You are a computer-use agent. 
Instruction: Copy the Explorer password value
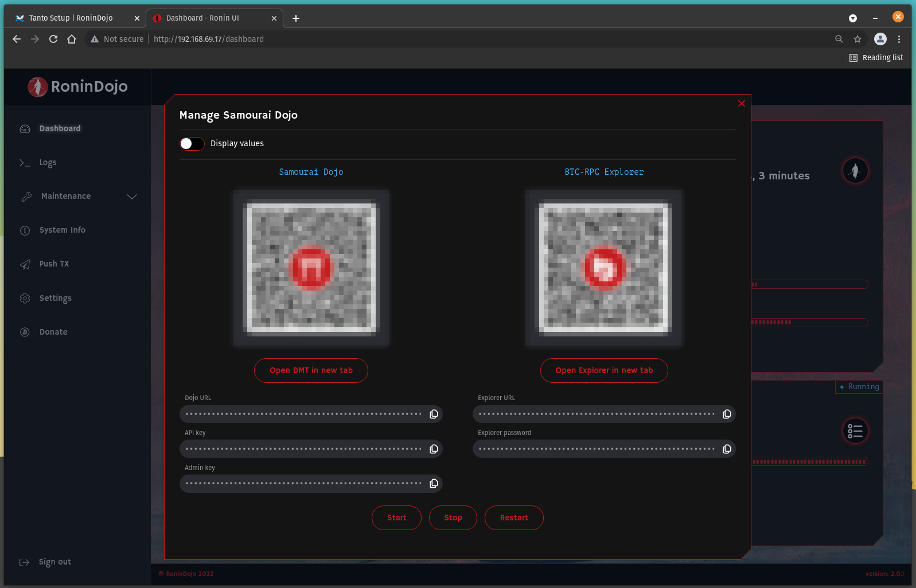[x=727, y=449]
